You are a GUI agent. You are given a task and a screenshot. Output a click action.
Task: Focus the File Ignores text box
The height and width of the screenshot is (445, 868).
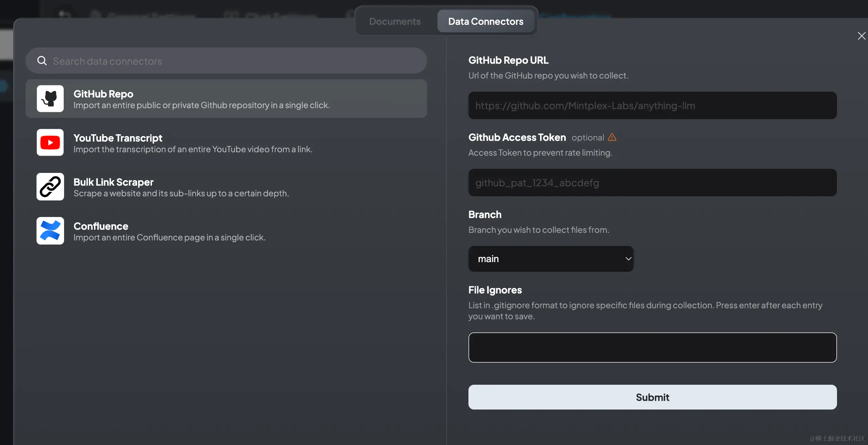pos(652,347)
